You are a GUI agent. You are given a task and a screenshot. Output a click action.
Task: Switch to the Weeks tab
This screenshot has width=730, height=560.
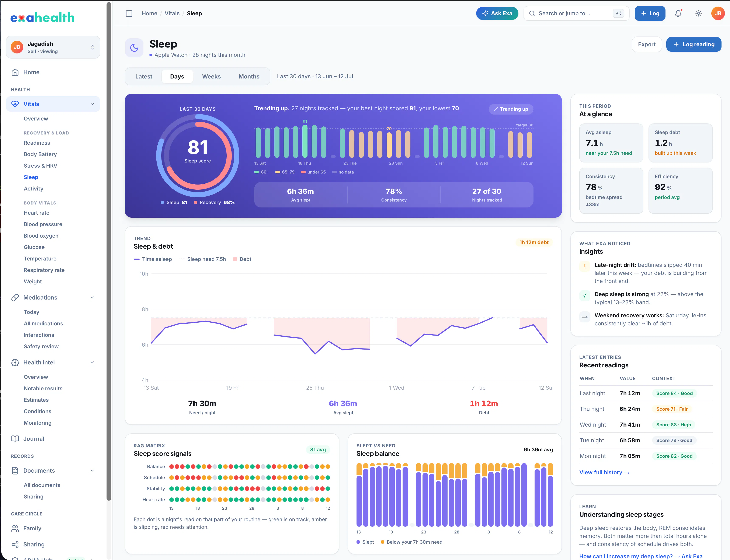[211, 76]
